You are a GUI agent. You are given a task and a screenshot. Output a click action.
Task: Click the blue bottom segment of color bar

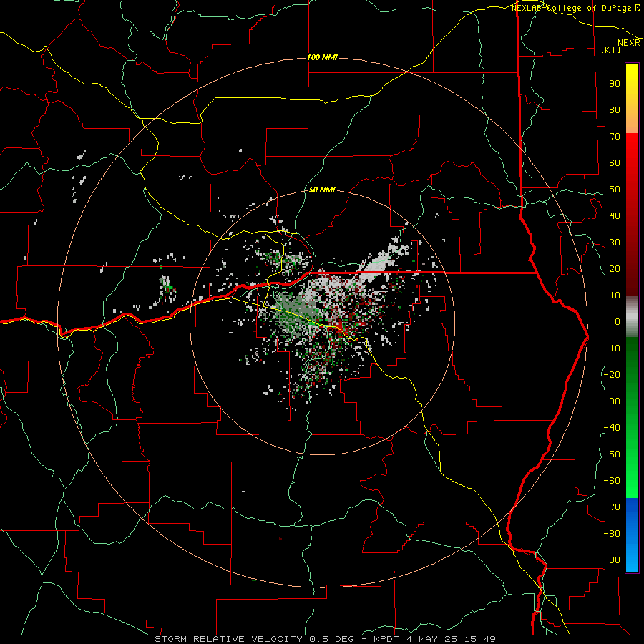pos(632,535)
